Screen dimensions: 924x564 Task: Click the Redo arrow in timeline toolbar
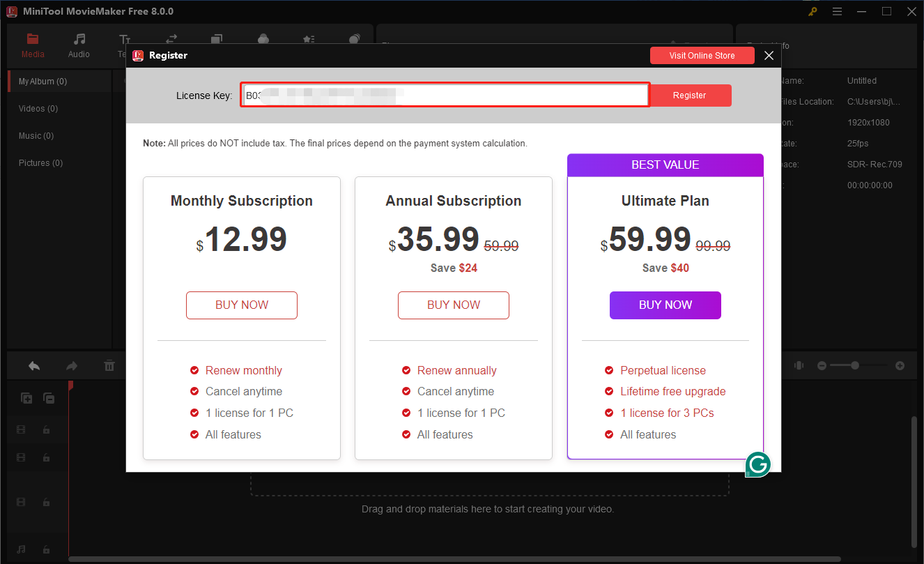pos(72,365)
